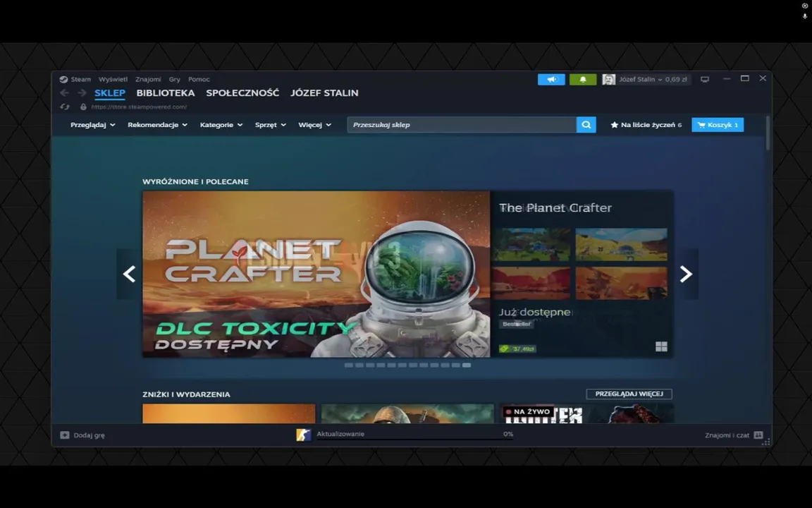
Task: Expand the Sprzęt dropdown
Action: coord(271,125)
